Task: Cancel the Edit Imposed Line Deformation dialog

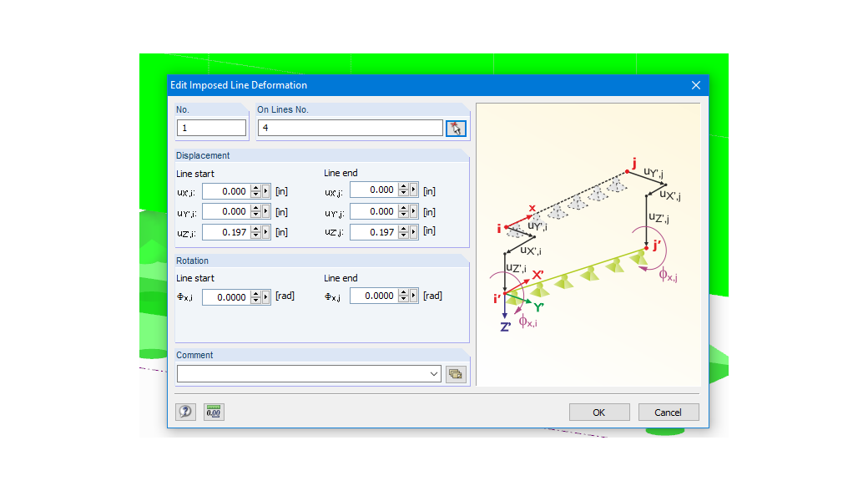Action: point(668,412)
